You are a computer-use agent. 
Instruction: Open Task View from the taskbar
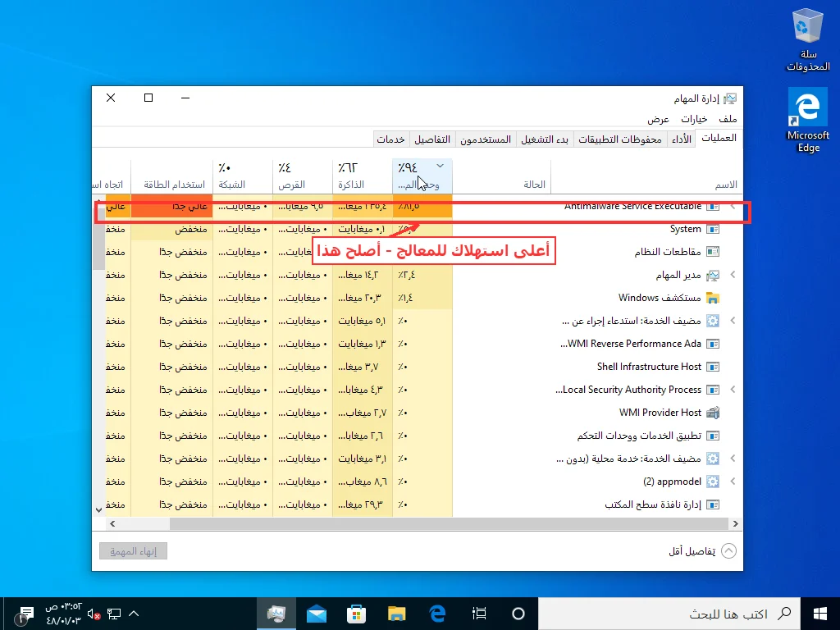pyautogui.click(x=479, y=614)
